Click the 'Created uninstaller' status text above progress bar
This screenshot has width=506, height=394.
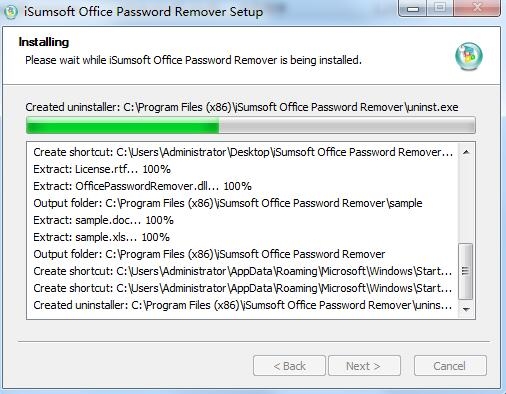click(x=242, y=107)
